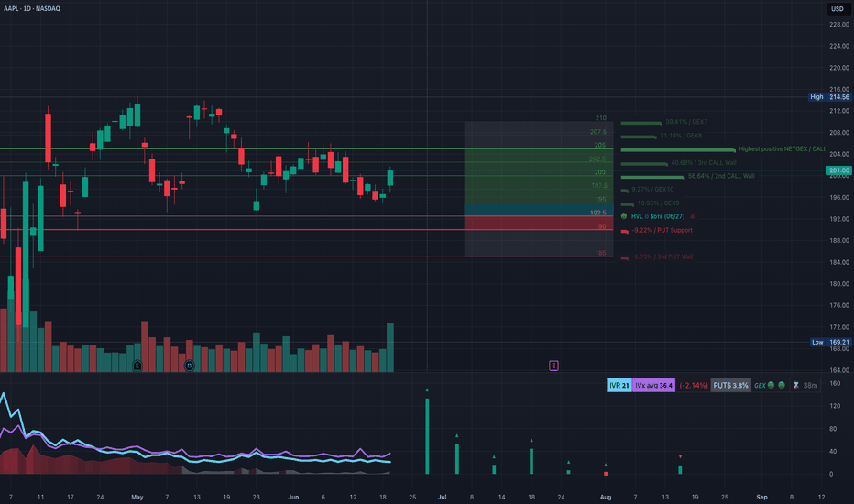Click the 192.5 strike label in blue zone

(x=598, y=213)
